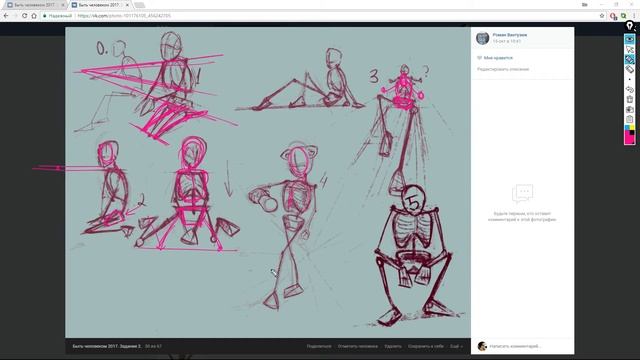Screen dimensions: 640x360
Task: Select the highlighted pen tool in overlay toolbar
Action: tap(629, 59)
